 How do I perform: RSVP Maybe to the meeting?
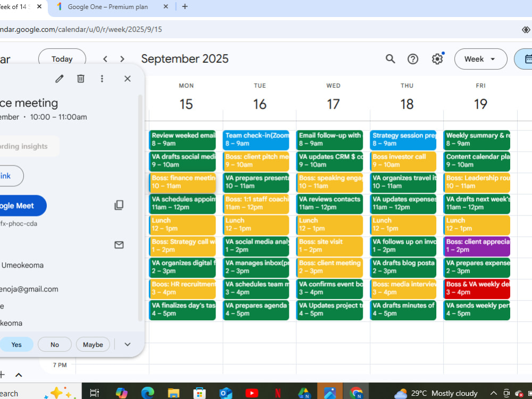[93, 345]
